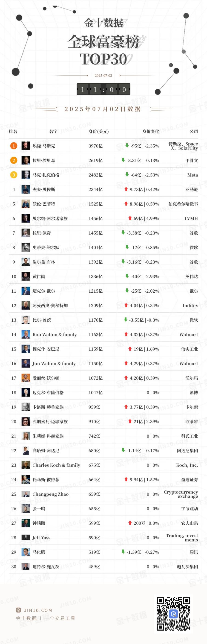Click the JIN10.COM logo icon in footer
This screenshot has width=207, height=644.
click(18, 610)
